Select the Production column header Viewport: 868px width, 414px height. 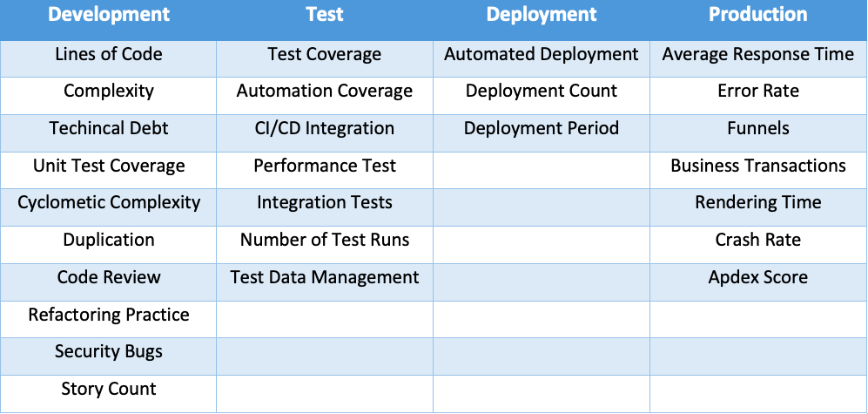point(757,15)
